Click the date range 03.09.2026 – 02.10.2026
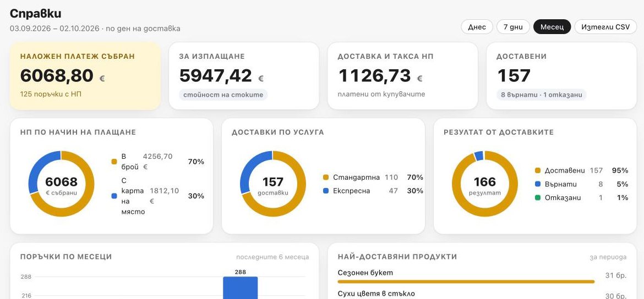This screenshot has height=299, width=644. point(54,28)
